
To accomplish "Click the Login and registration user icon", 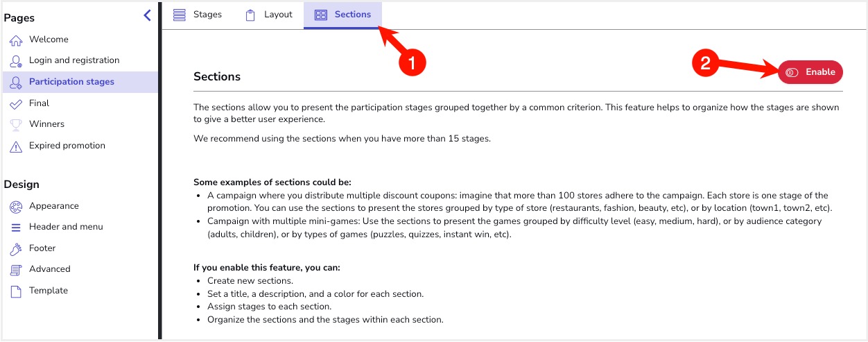I will coord(16,61).
